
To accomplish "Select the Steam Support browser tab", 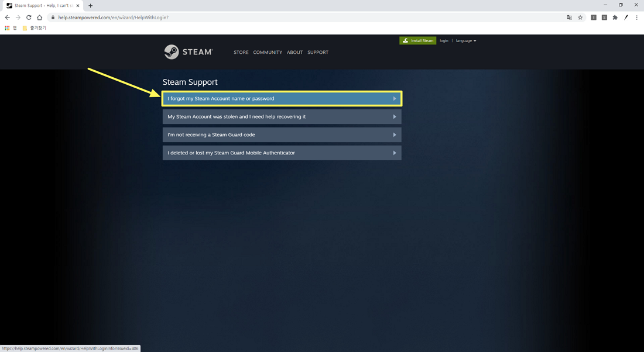I will tap(43, 6).
